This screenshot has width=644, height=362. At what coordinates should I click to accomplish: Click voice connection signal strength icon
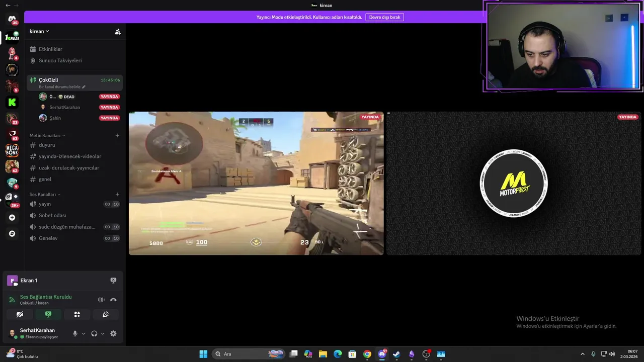click(12, 300)
